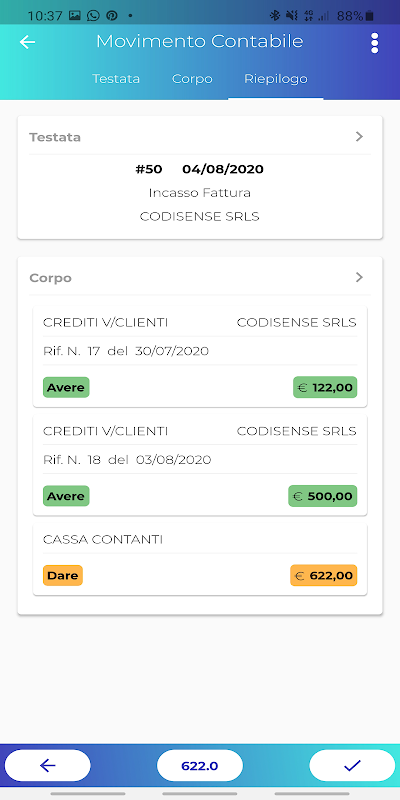The height and width of the screenshot is (800, 400).
Task: Switch to the Testata tab
Action: point(116,79)
